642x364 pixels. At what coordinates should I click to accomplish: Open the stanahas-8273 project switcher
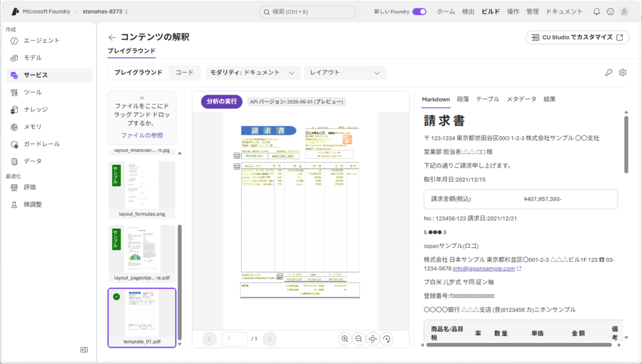tap(105, 11)
